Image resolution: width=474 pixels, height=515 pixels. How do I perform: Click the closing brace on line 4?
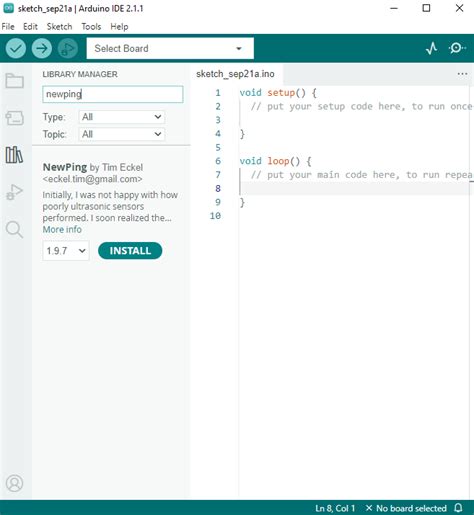(x=242, y=134)
